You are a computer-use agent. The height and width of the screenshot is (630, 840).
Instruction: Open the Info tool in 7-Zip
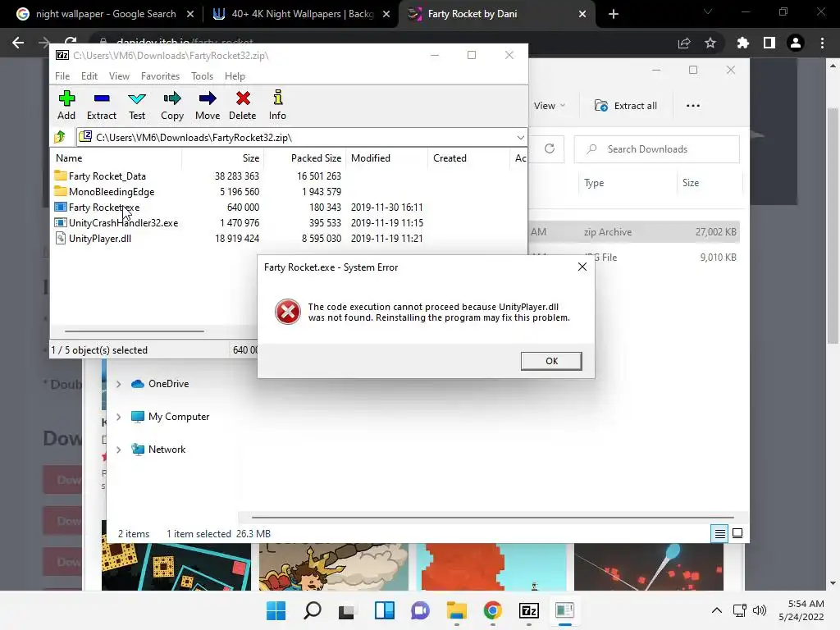click(277, 105)
